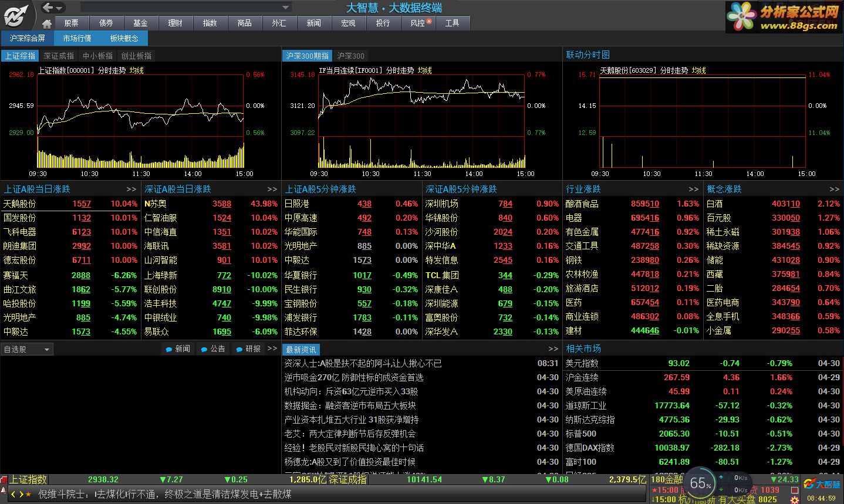Open headline 数据掘金：融资客逆市布局五大板块

(x=350, y=405)
